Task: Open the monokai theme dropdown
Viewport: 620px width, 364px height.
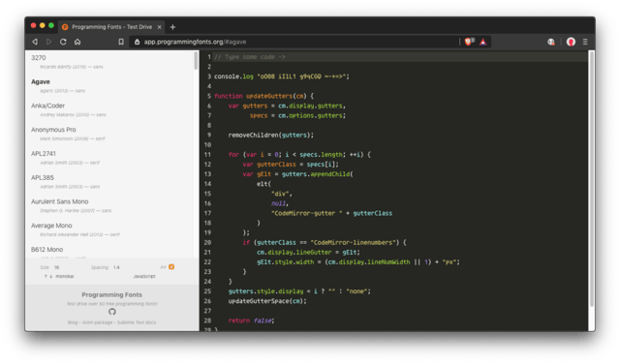Action: [65, 276]
